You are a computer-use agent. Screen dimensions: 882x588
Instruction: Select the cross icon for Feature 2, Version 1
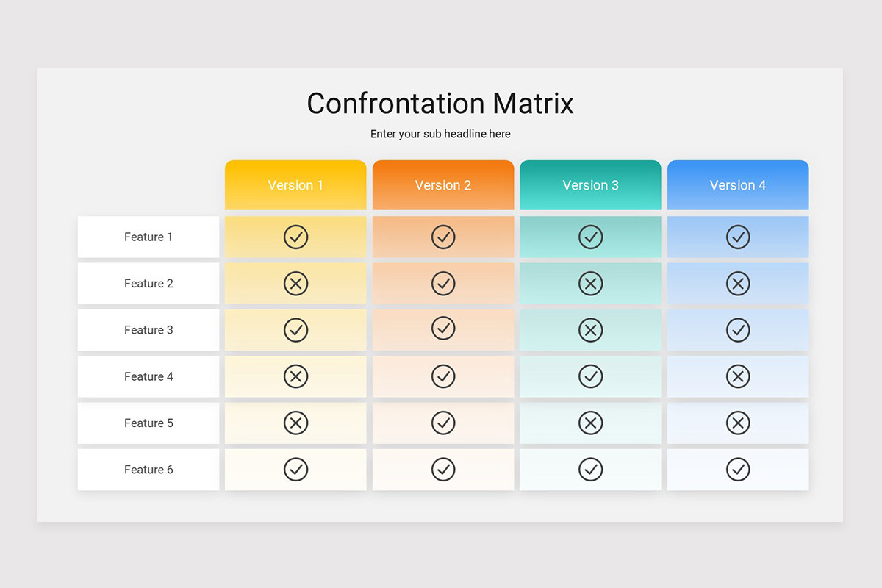(295, 283)
